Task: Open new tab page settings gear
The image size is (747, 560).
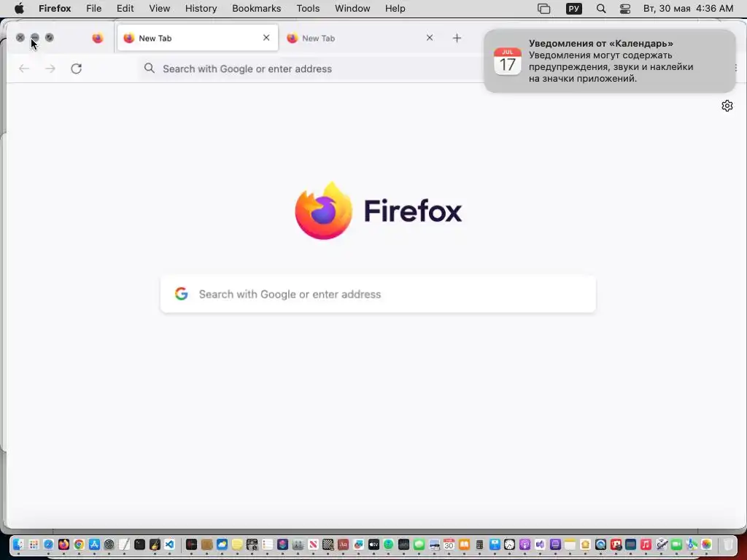Action: [x=727, y=106]
